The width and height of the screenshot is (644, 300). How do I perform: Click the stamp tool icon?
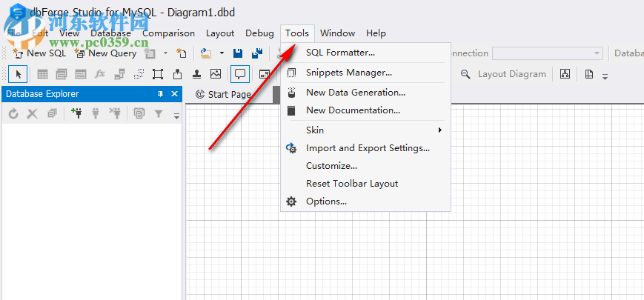[196, 74]
